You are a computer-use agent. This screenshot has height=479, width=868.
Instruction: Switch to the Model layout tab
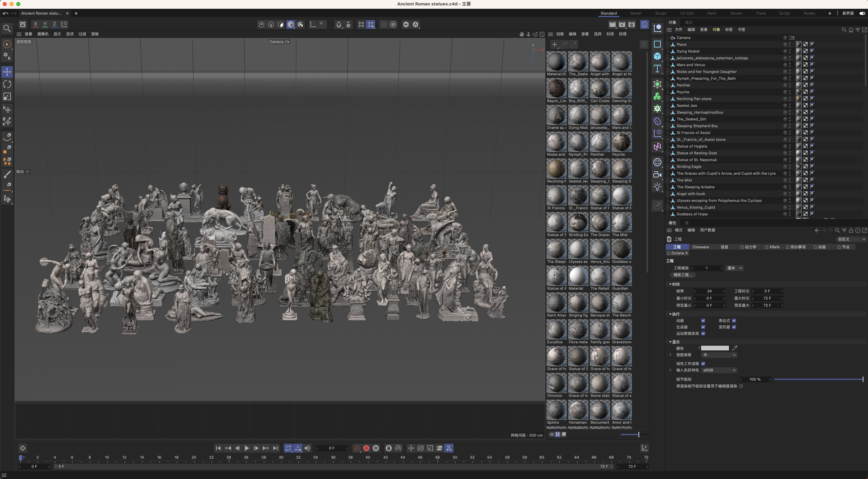636,13
